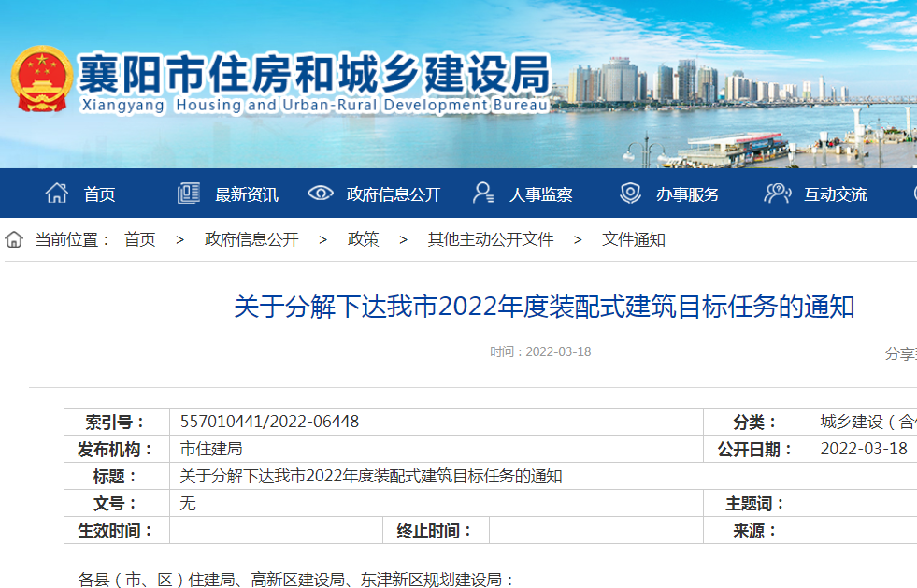The image size is (917, 588).
Task: Click the people chat icon for 互动交流
Action: pyautogui.click(x=778, y=194)
